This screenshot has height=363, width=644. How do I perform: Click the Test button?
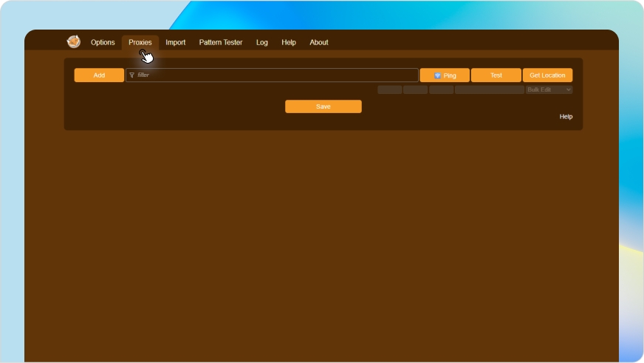click(496, 75)
